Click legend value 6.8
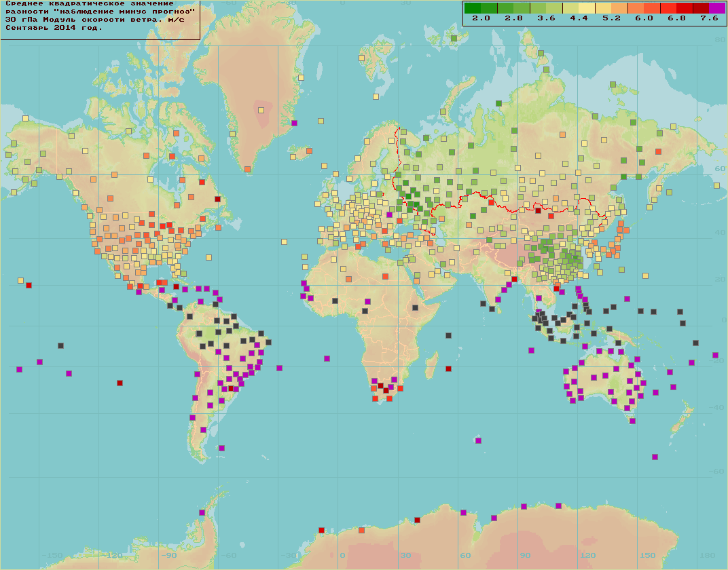This screenshot has height=570, width=728. click(676, 18)
